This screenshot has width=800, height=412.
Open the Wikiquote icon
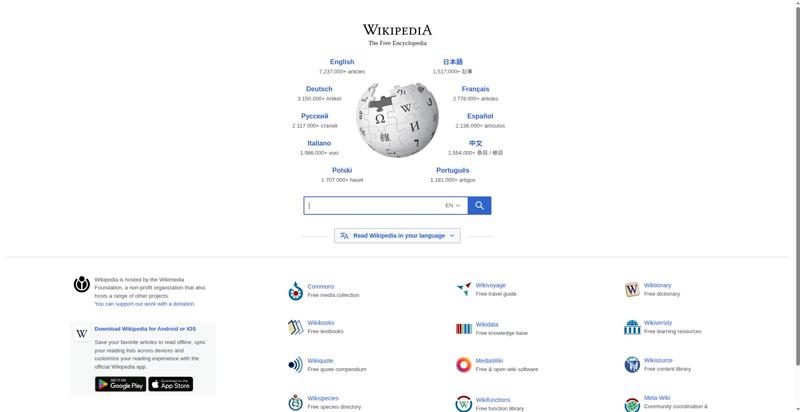295,365
